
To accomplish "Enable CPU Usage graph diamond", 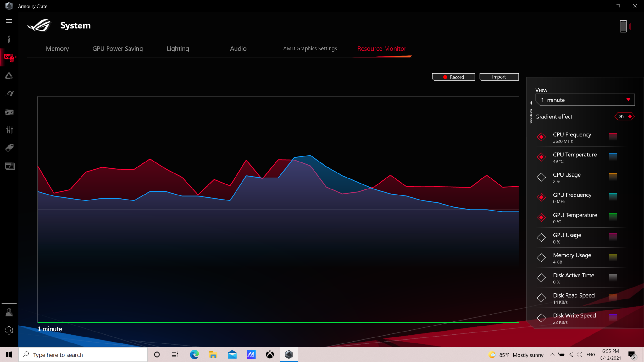I will tap(541, 177).
